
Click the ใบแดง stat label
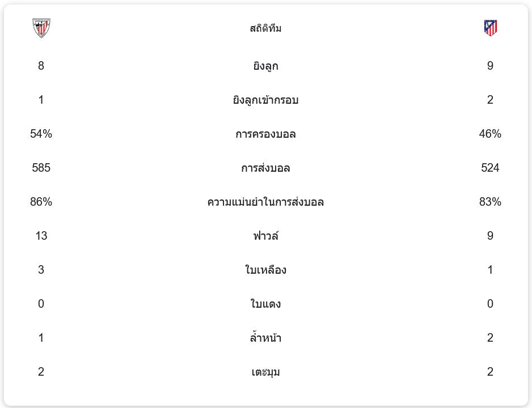[x=265, y=304]
